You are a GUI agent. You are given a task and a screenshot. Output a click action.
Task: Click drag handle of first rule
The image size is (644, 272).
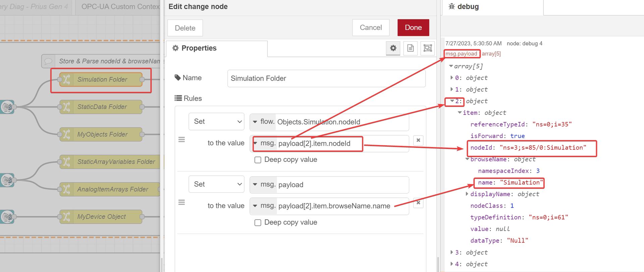point(181,140)
